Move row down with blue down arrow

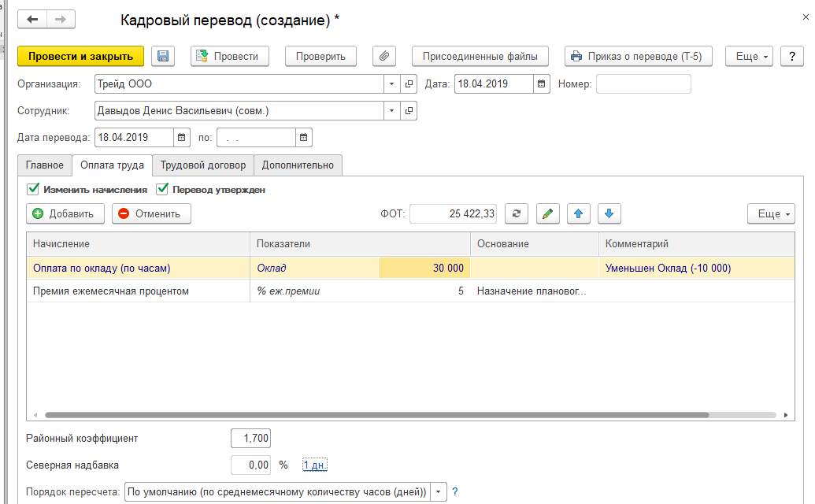[609, 213]
